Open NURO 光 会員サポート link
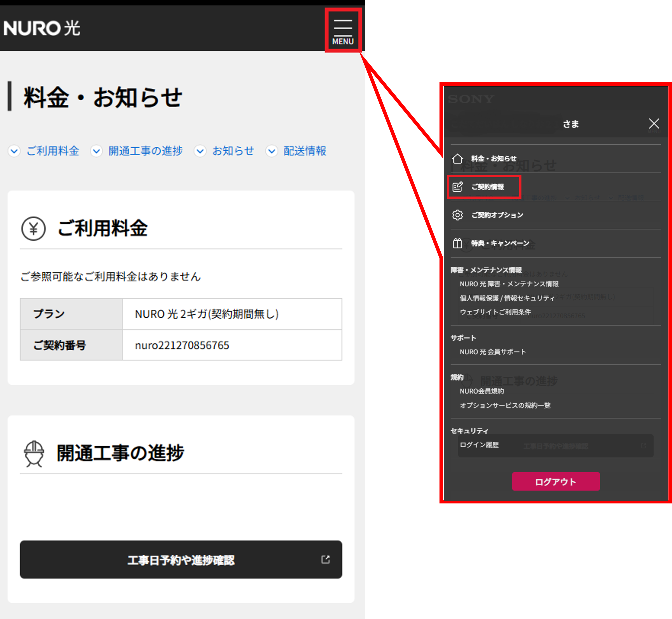The height and width of the screenshot is (619, 672). [493, 352]
